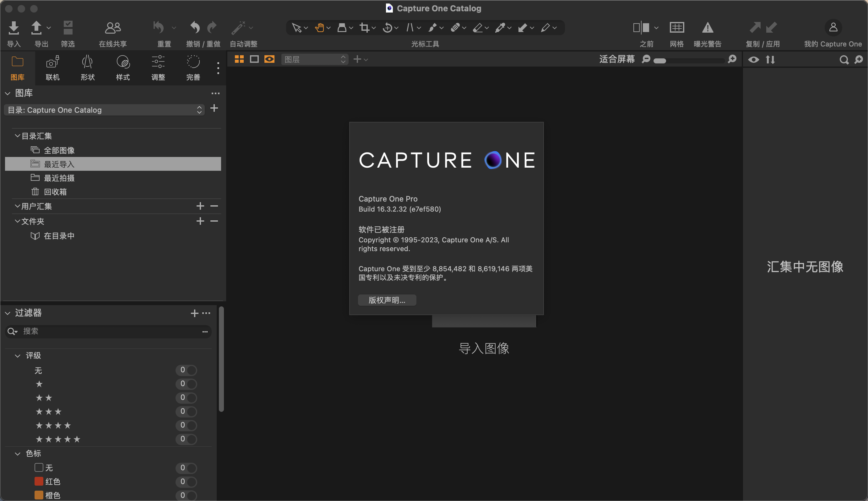Viewport: 868px width, 501px height.
Task: Click the viewer zoom slider
Action: (x=689, y=61)
